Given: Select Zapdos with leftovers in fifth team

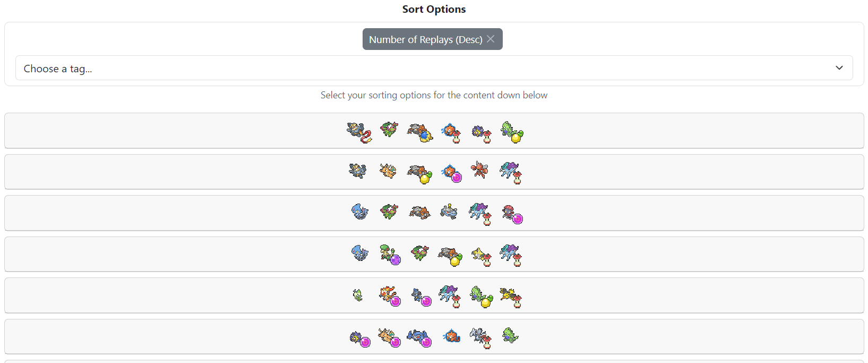Looking at the screenshot, I should click(x=511, y=298).
